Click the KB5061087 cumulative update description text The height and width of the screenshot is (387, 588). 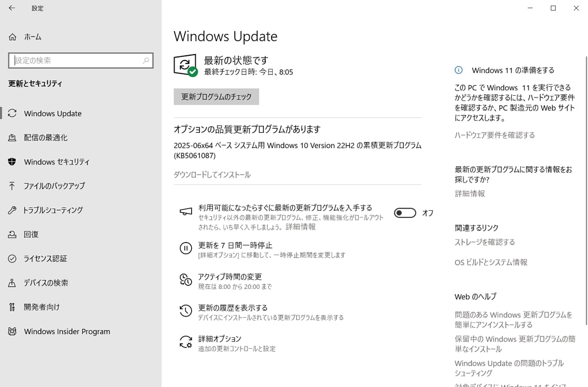click(298, 150)
